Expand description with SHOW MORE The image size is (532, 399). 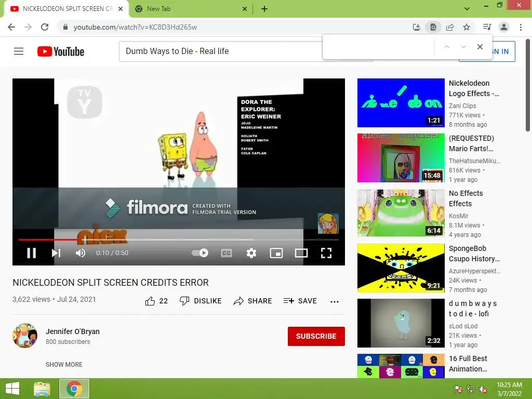(64, 364)
